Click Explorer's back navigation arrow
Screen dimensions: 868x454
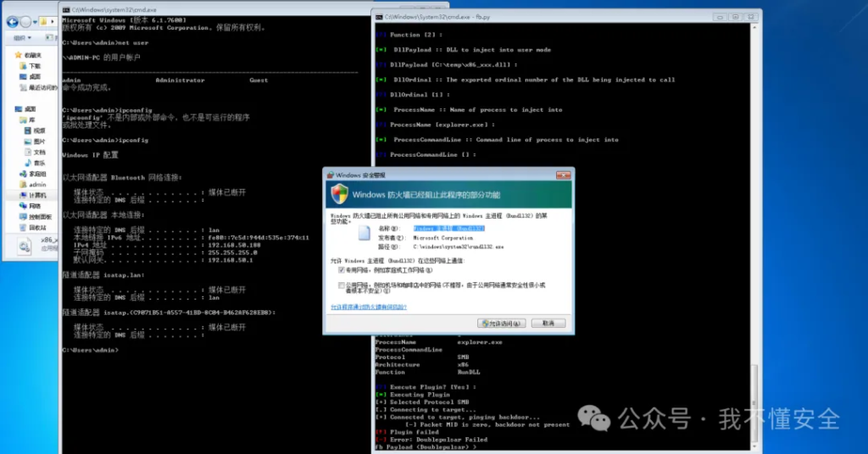[12, 21]
